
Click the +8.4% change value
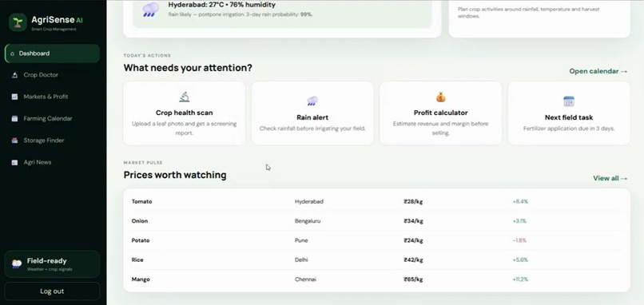pos(520,201)
